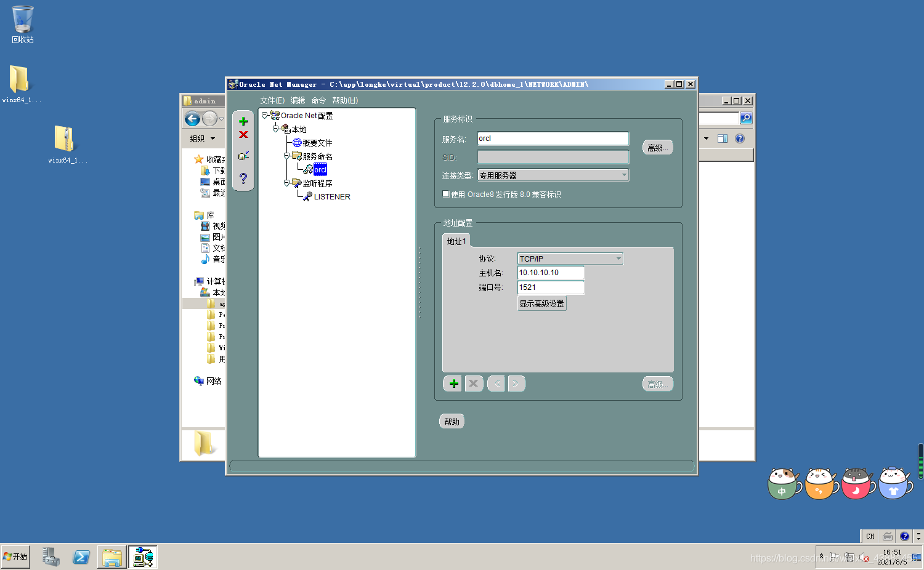Image resolution: width=924 pixels, height=570 pixels.
Task: Click the Explorer back arrow button
Action: [193, 118]
